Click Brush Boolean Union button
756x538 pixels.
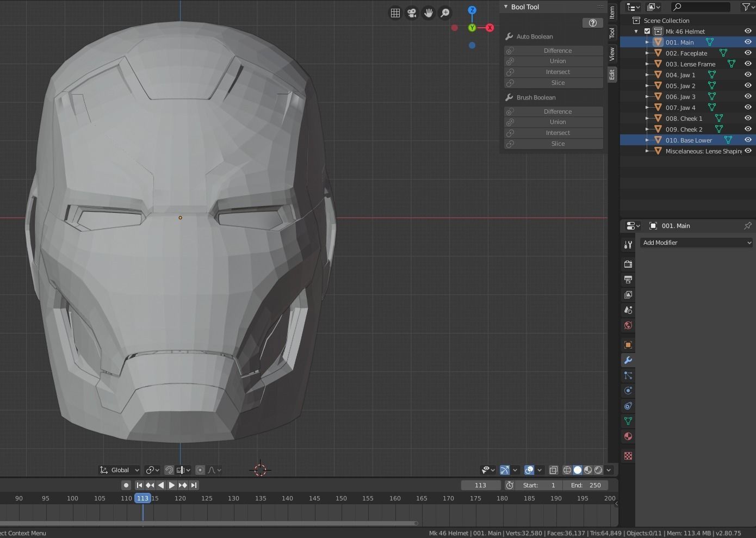click(x=557, y=122)
